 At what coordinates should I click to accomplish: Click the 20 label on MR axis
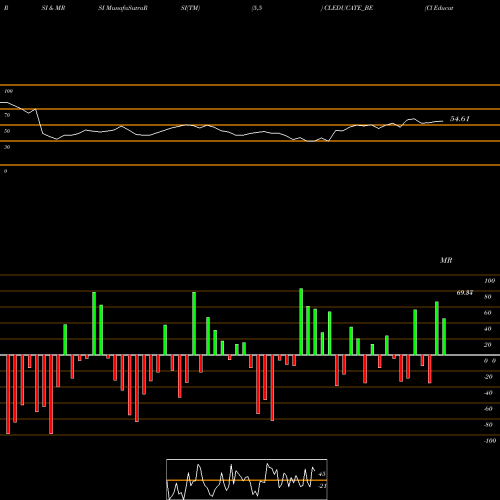coord(488,345)
